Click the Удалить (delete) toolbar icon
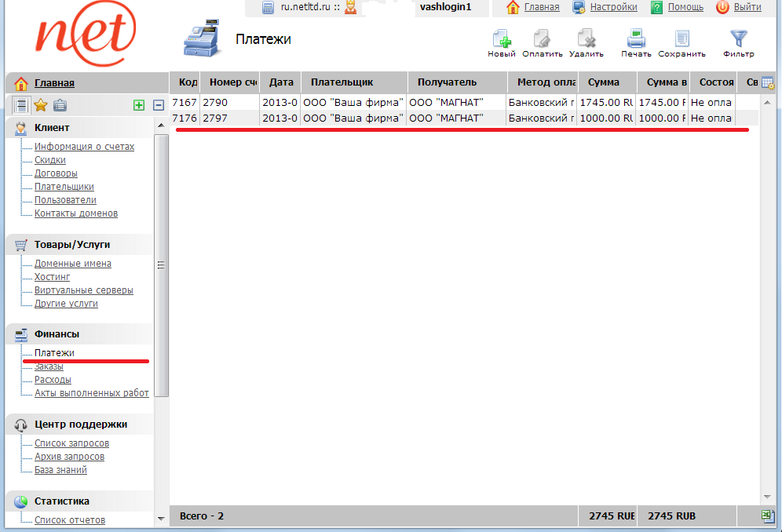 (586, 39)
